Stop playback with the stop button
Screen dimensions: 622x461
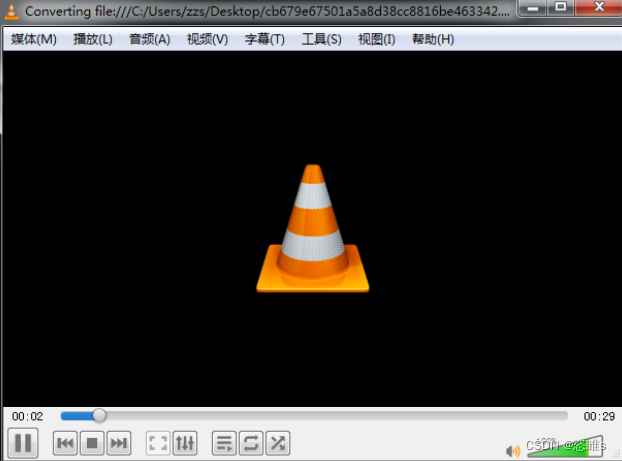click(x=92, y=443)
